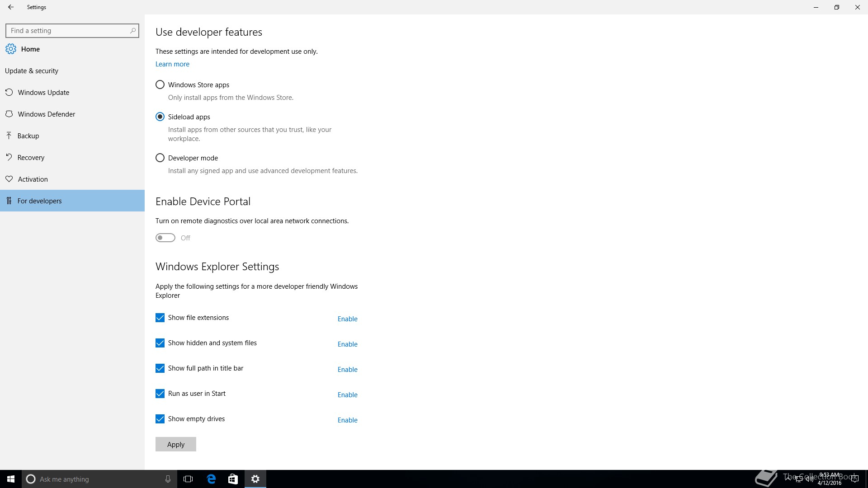Click the Windows Explorer Settings heading
Viewport: 868px width, 488px height.
pos(217,267)
